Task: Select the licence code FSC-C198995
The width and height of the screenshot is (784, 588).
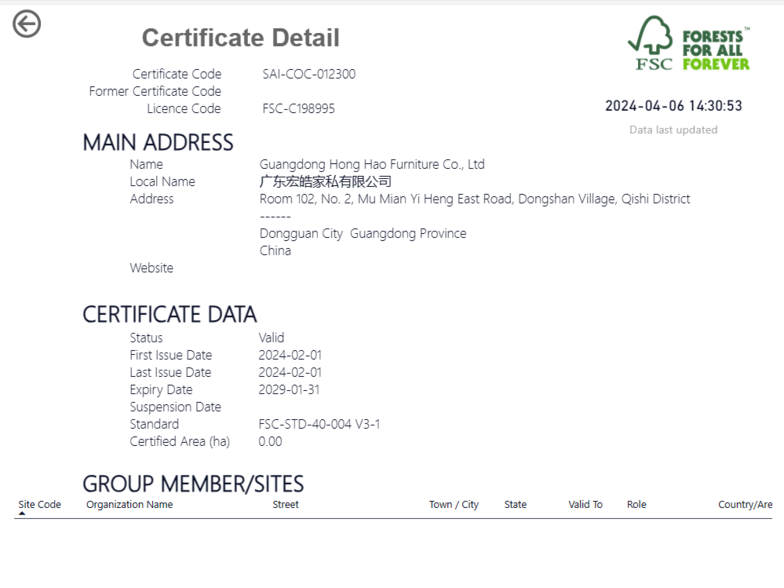Action: point(299,109)
